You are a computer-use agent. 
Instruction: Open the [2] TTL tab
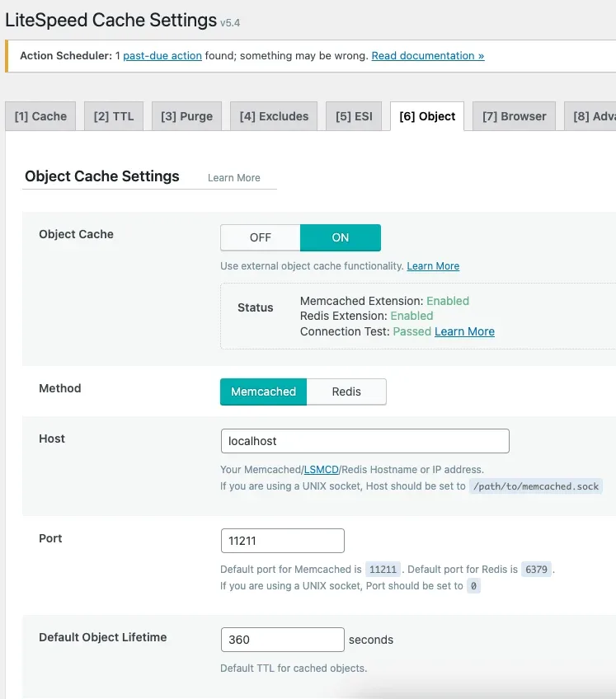coord(114,116)
